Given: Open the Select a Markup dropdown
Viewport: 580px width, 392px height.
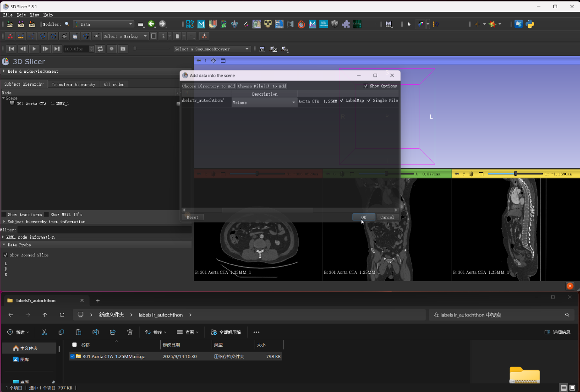Looking at the screenshot, I should pos(125,36).
